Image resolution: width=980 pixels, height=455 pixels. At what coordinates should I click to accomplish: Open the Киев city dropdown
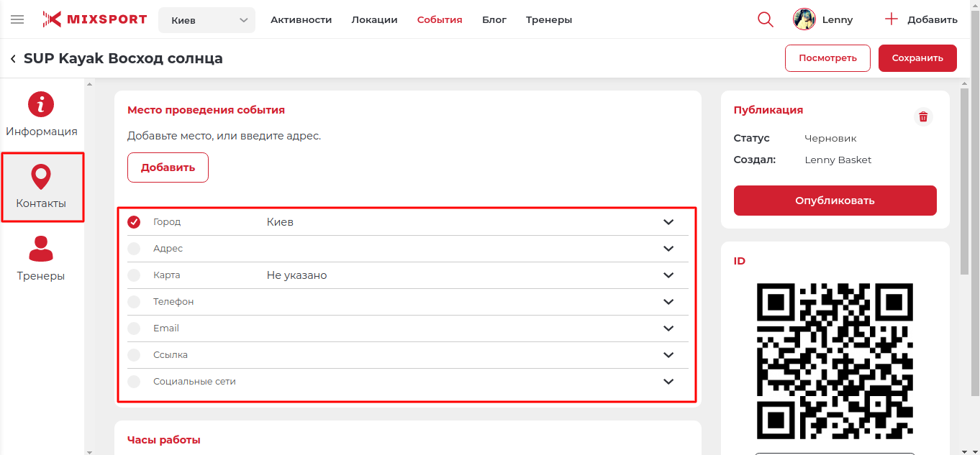click(207, 20)
